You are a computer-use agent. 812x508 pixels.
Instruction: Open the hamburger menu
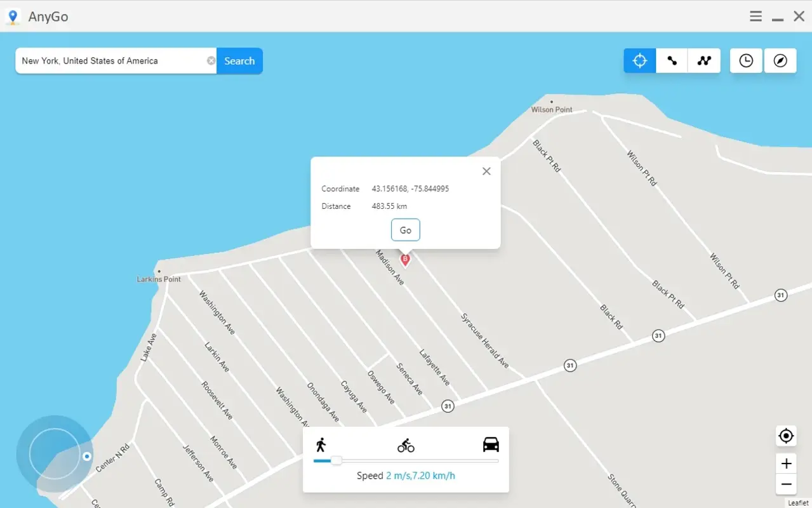(755, 16)
